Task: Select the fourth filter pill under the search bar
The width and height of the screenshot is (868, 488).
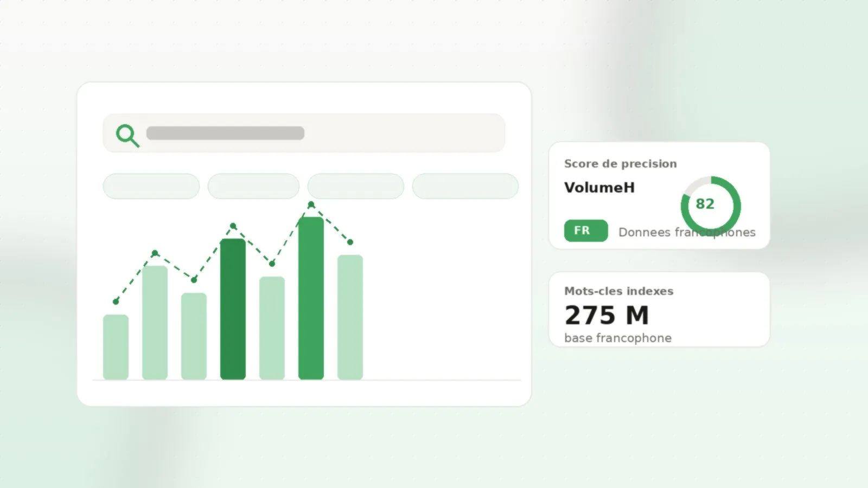Action: pyautogui.click(x=465, y=186)
